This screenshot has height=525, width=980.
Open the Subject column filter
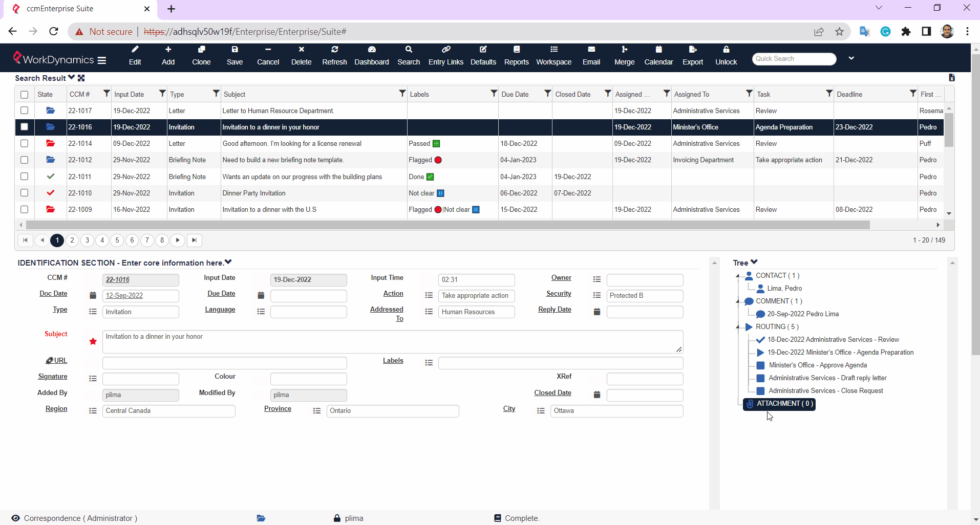[402, 93]
